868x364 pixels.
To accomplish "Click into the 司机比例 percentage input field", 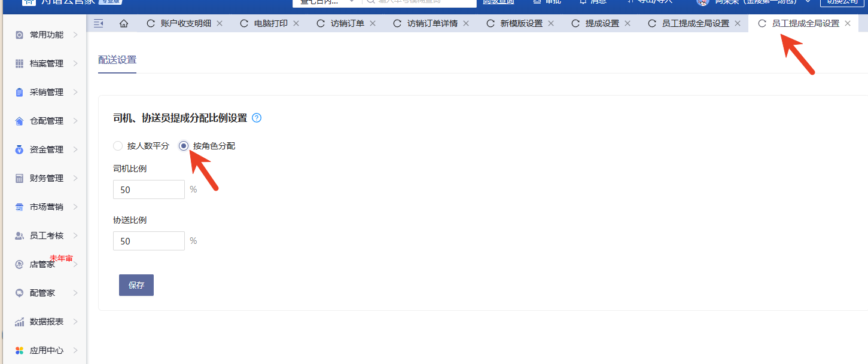I will click(148, 189).
